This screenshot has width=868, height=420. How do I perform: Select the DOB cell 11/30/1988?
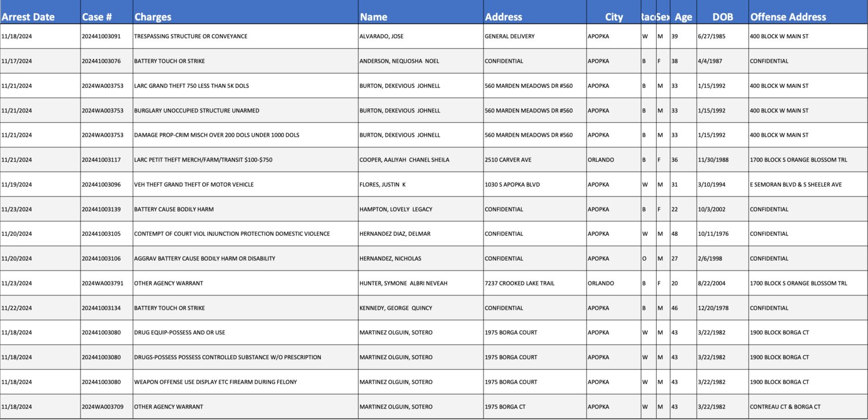click(722, 160)
